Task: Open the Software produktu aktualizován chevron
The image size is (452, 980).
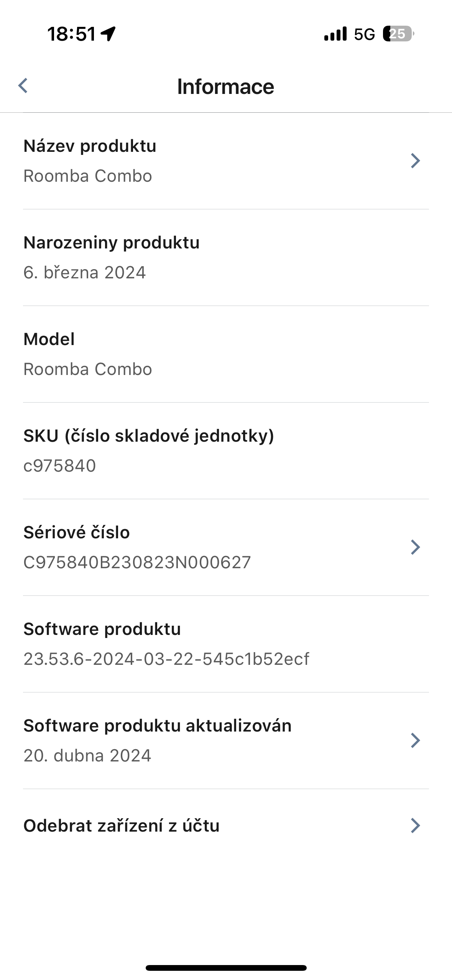Action: click(416, 740)
